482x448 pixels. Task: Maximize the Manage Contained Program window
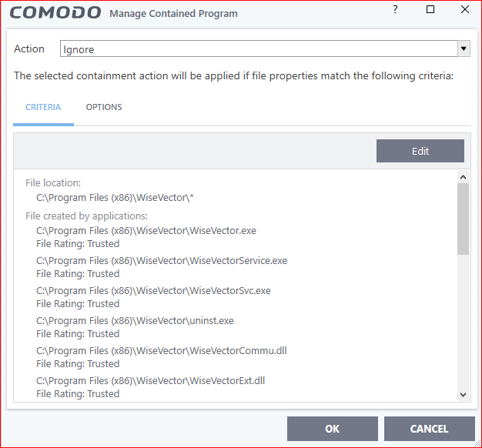click(x=430, y=10)
